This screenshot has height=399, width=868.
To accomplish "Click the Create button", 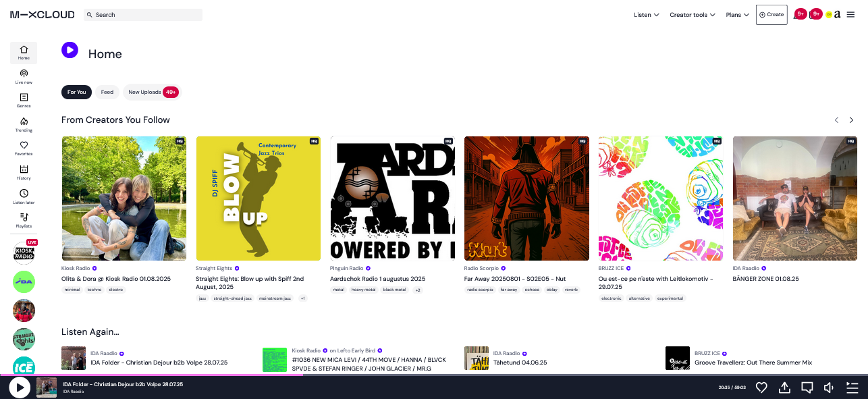I will [x=771, y=15].
